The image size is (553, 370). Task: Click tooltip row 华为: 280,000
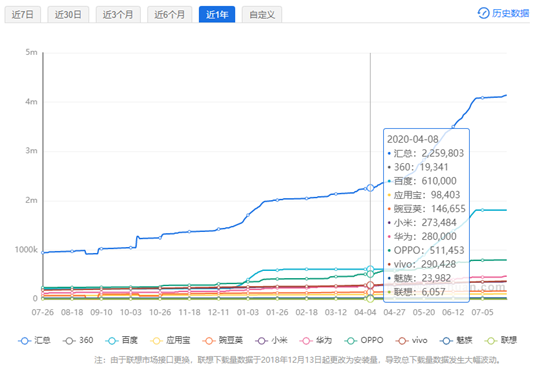pyautogui.click(x=422, y=236)
